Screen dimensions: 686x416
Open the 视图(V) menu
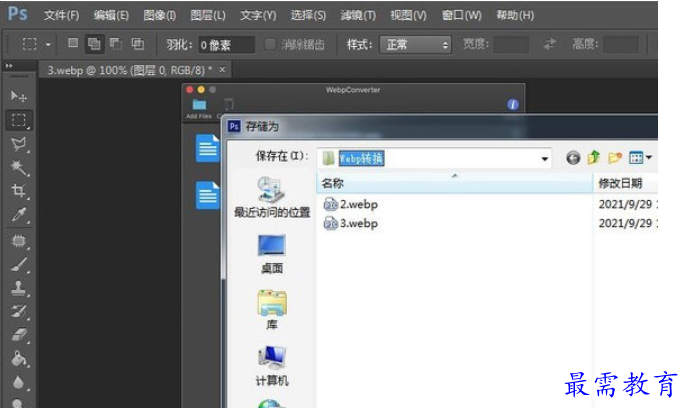[408, 16]
